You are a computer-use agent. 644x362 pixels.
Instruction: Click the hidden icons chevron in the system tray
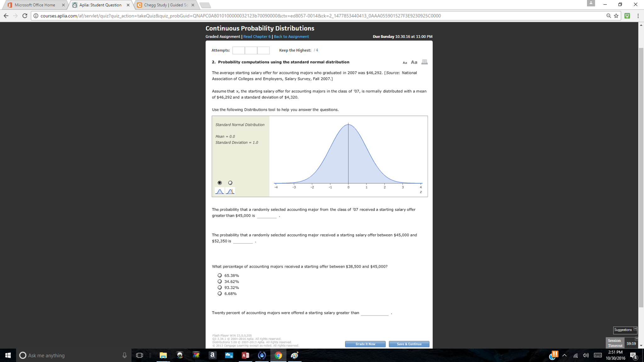[565, 355]
